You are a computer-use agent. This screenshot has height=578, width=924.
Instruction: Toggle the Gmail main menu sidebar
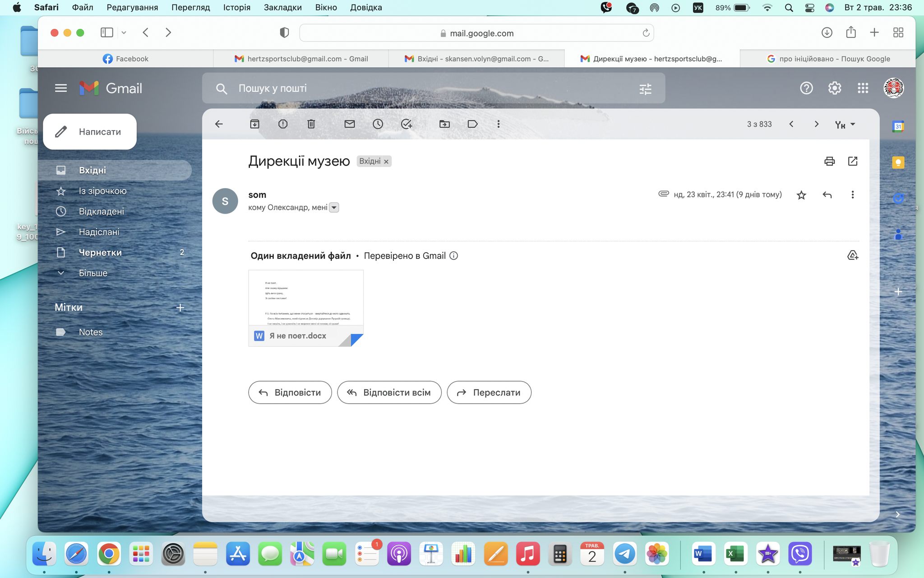61,88
